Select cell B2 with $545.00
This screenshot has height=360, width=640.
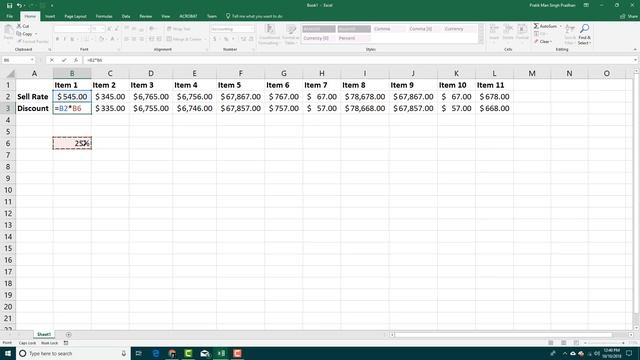tap(72, 97)
